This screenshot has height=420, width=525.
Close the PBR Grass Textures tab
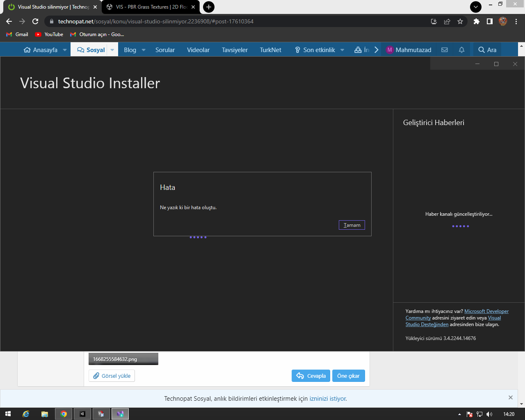[193, 7]
